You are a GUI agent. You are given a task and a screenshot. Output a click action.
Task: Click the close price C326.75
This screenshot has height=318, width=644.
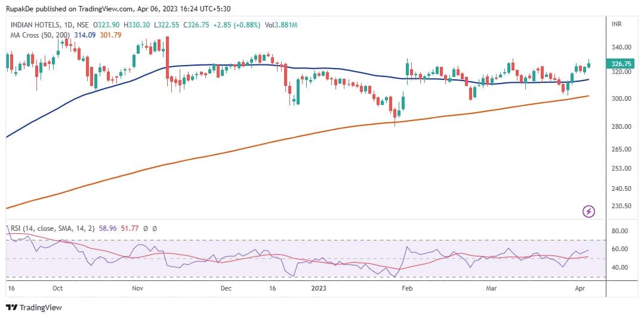click(x=196, y=25)
